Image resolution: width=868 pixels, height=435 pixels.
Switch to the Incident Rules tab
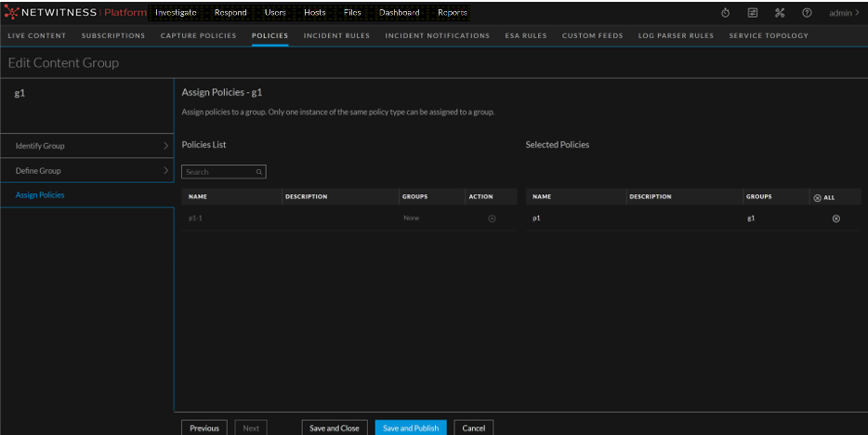(x=336, y=36)
